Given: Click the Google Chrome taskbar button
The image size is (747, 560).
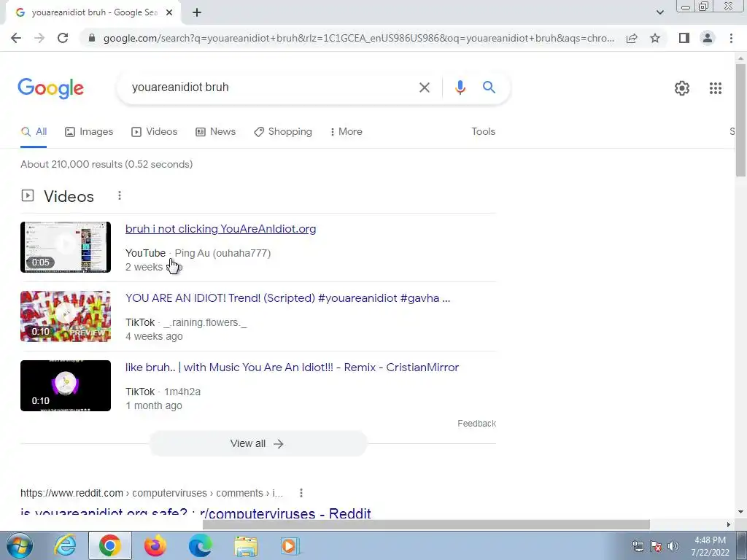Looking at the screenshot, I should pyautogui.click(x=110, y=545).
